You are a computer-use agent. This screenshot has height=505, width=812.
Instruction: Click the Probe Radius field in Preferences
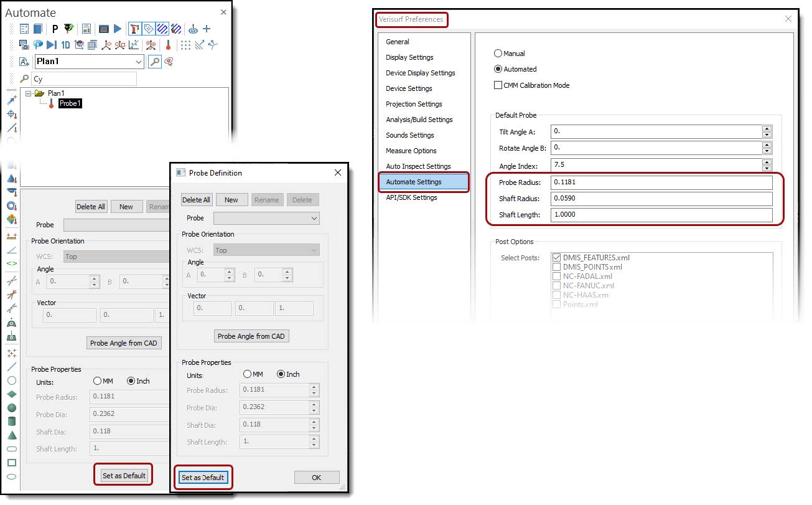(x=662, y=182)
